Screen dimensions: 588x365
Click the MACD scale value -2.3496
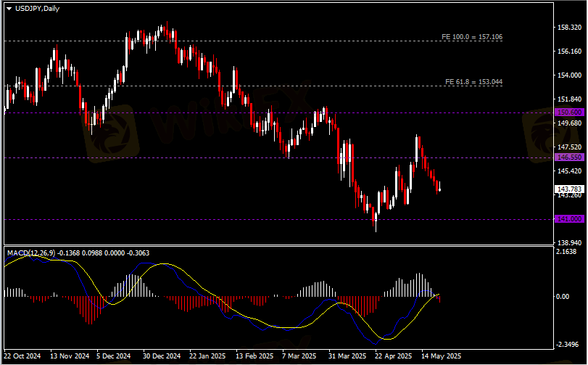point(568,345)
